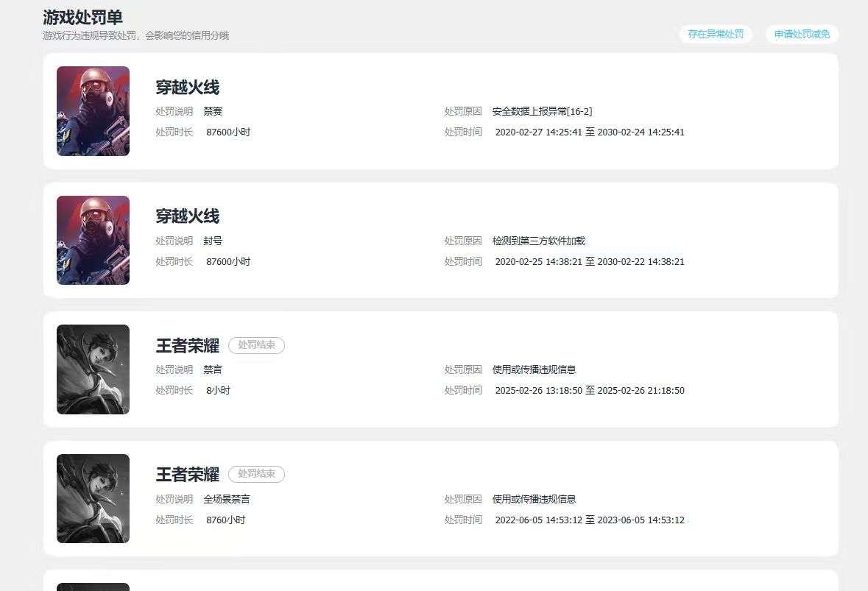
Task: Click 使用或传播违规信息 in the 8小时 card
Action: point(534,369)
